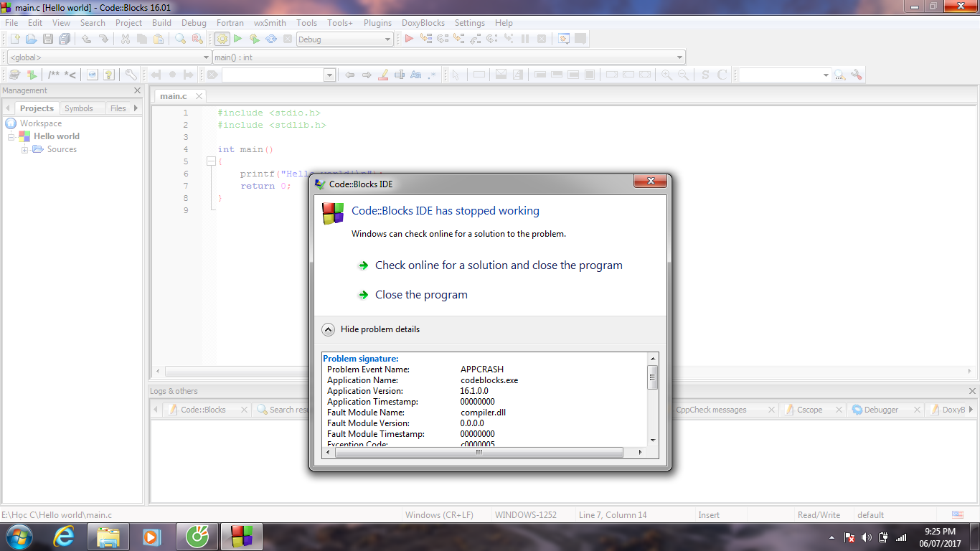Click the Save floppy disk icon
Image resolution: width=980 pixels, height=551 pixels.
[x=48, y=39]
